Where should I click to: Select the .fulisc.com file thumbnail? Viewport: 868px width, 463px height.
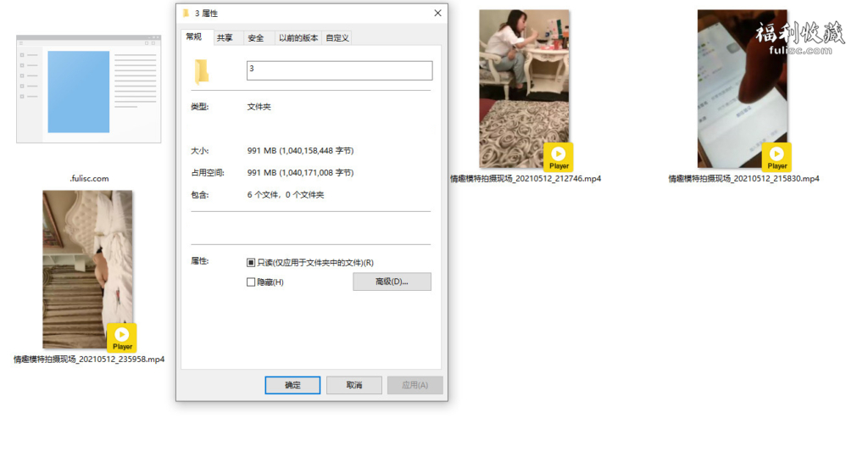pyautogui.click(x=88, y=89)
